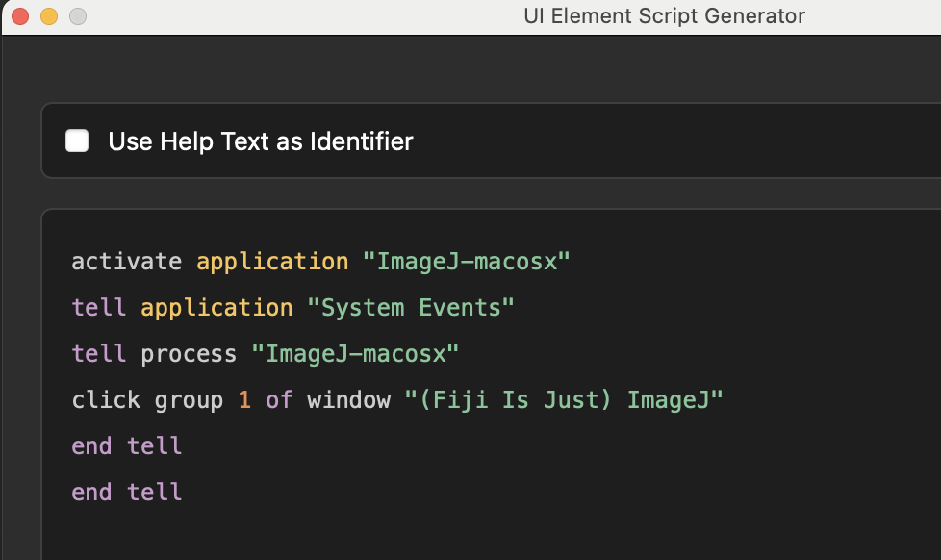Viewport: 941px width, 560px height.
Task: Click the first 'end tell' line
Action: [127, 446]
